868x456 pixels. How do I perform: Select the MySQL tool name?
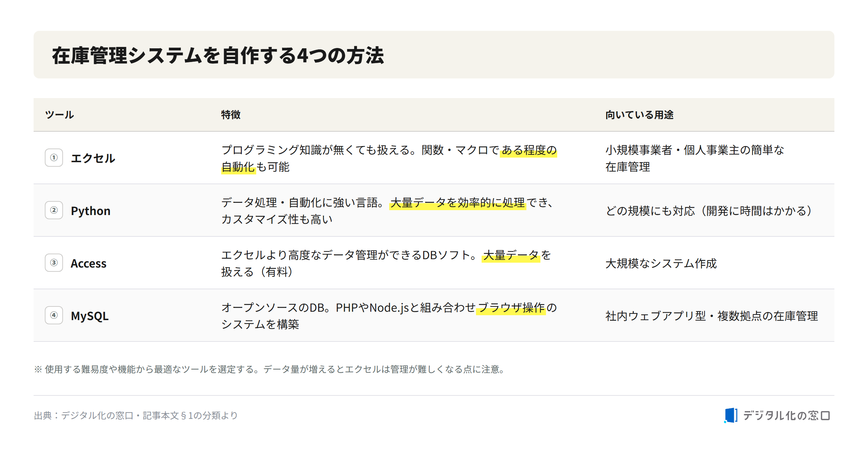click(90, 316)
